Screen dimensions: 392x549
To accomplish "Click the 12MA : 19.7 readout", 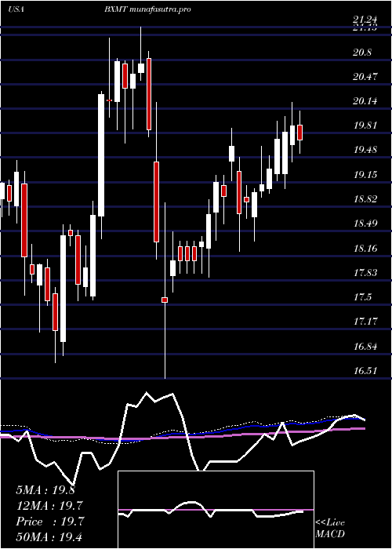I will [x=50, y=506].
